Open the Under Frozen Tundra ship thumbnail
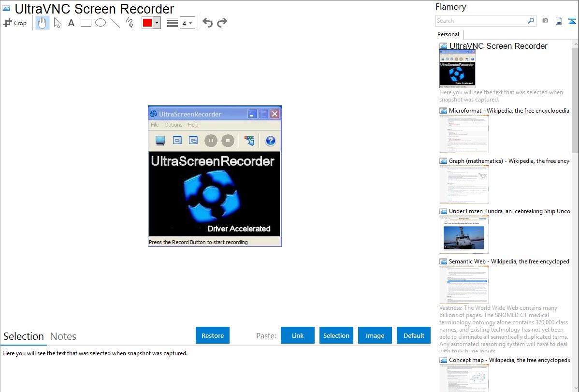The width and height of the screenshot is (579, 392). coord(464,234)
